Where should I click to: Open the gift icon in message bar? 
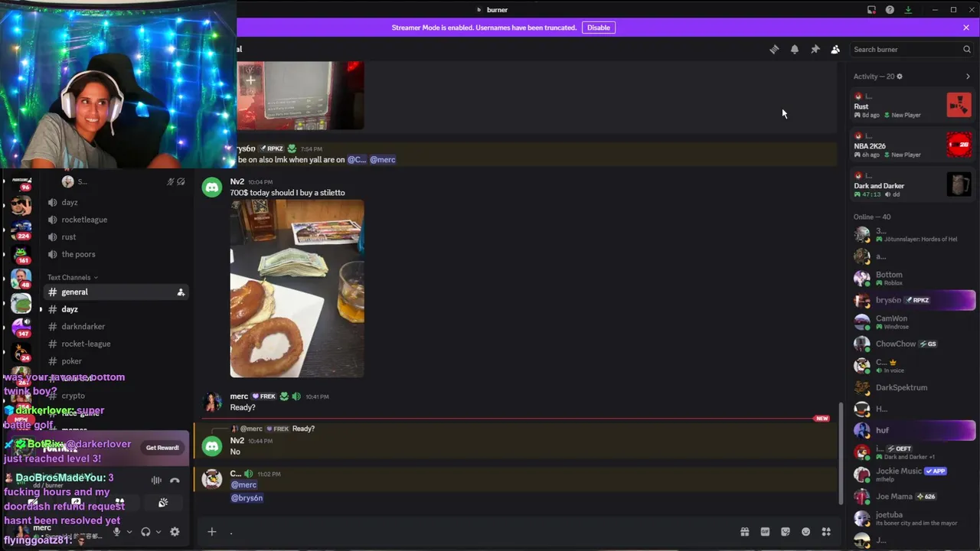[x=744, y=532]
